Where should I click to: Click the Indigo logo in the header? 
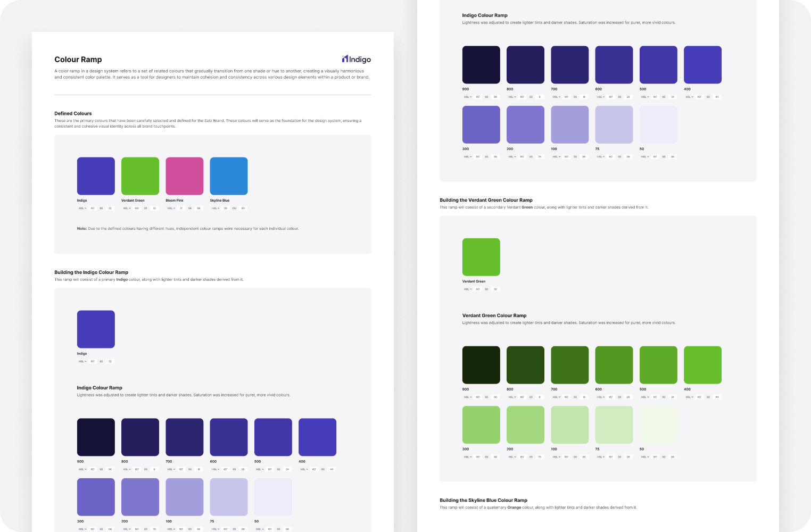tap(356, 59)
